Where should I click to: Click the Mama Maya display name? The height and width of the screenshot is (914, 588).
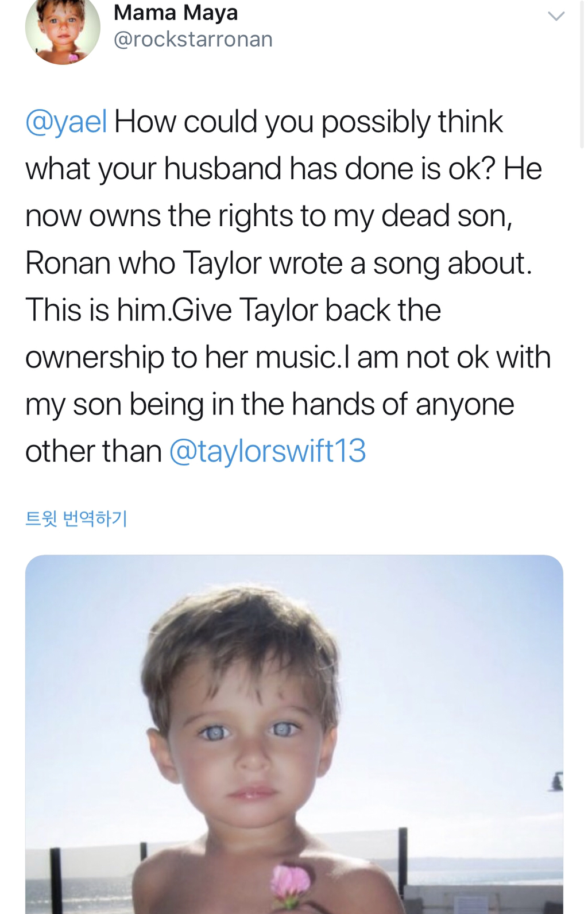(x=176, y=13)
